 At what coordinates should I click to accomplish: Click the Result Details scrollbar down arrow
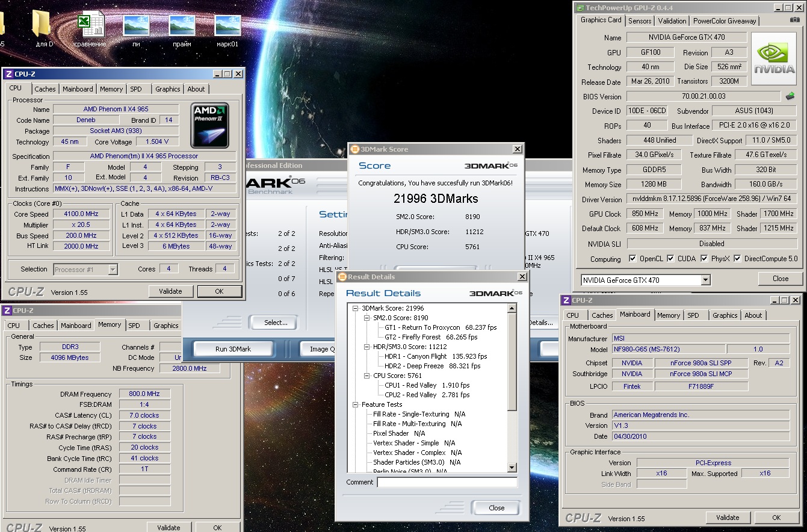click(512, 468)
